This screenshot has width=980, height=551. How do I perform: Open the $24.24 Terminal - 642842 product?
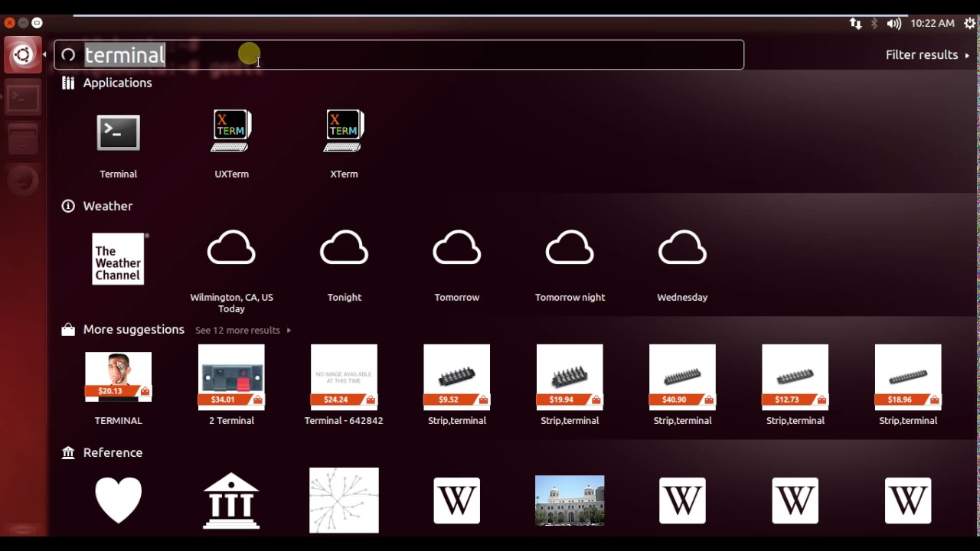pyautogui.click(x=344, y=376)
